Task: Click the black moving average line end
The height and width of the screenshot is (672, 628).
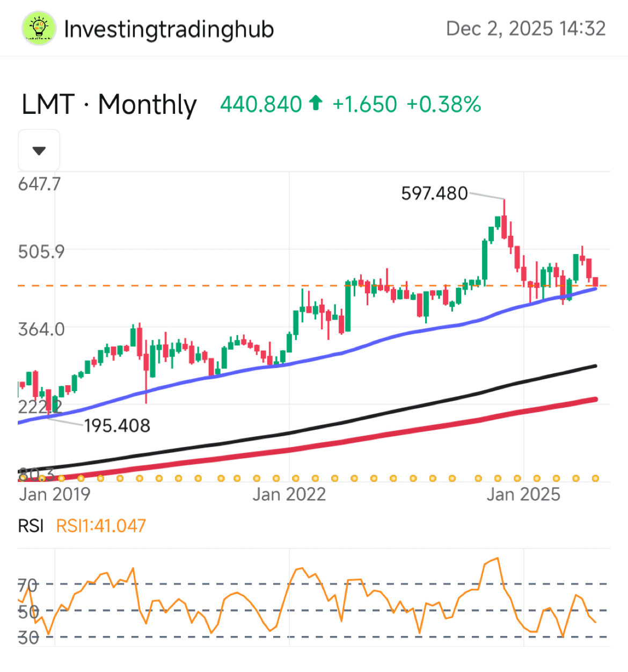Action: point(594,366)
